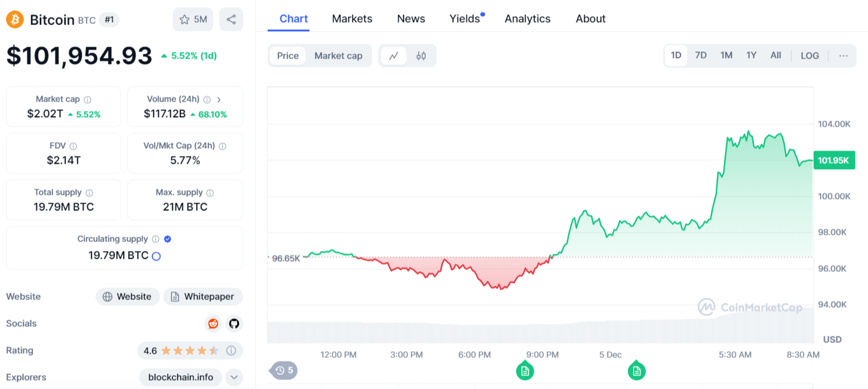Toggle chart to Market cap view
This screenshot has width=868, height=389.
pos(338,56)
